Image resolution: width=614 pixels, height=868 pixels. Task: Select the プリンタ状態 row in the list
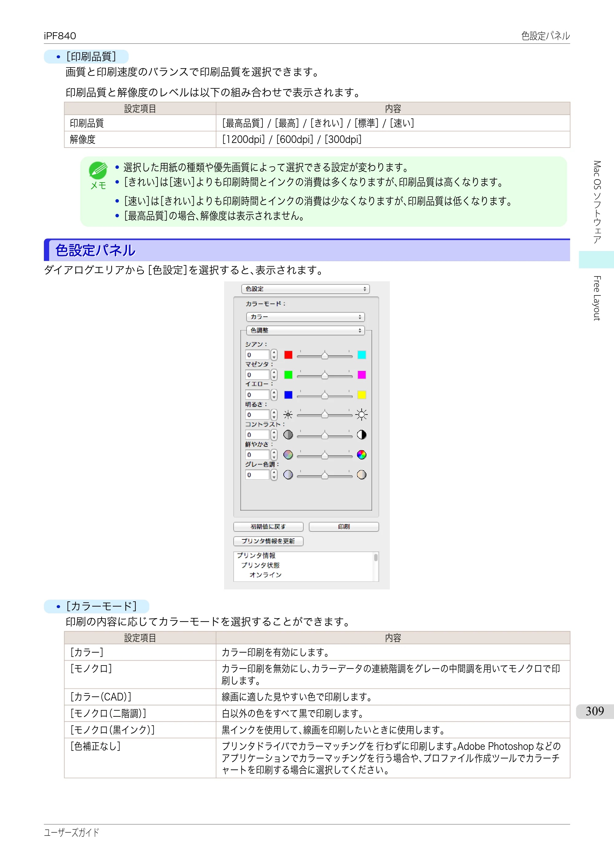click(x=260, y=565)
